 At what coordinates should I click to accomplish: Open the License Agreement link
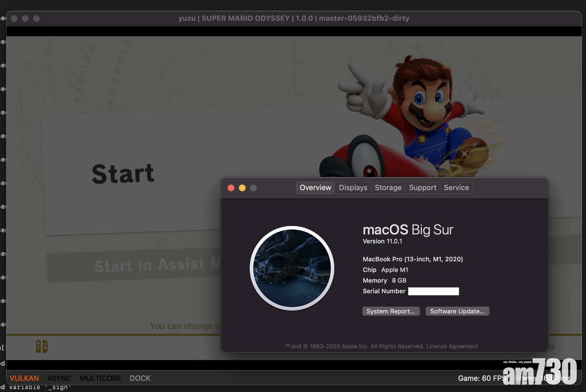pos(452,346)
